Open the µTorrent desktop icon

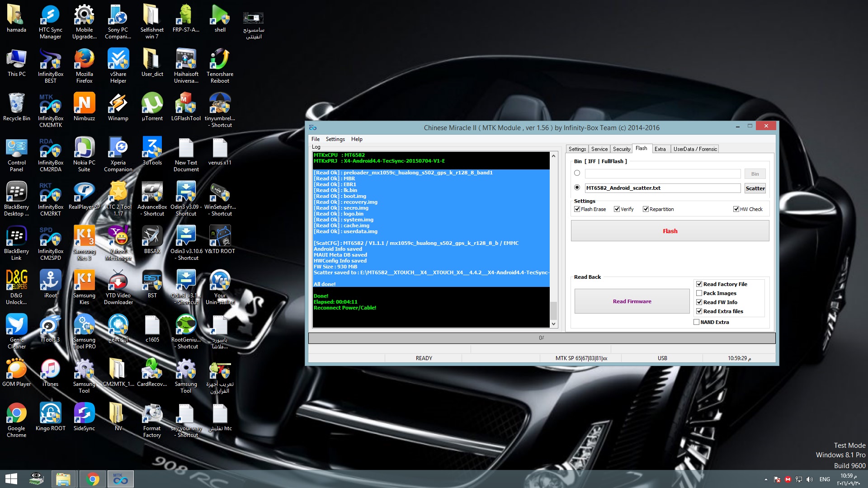pyautogui.click(x=152, y=107)
